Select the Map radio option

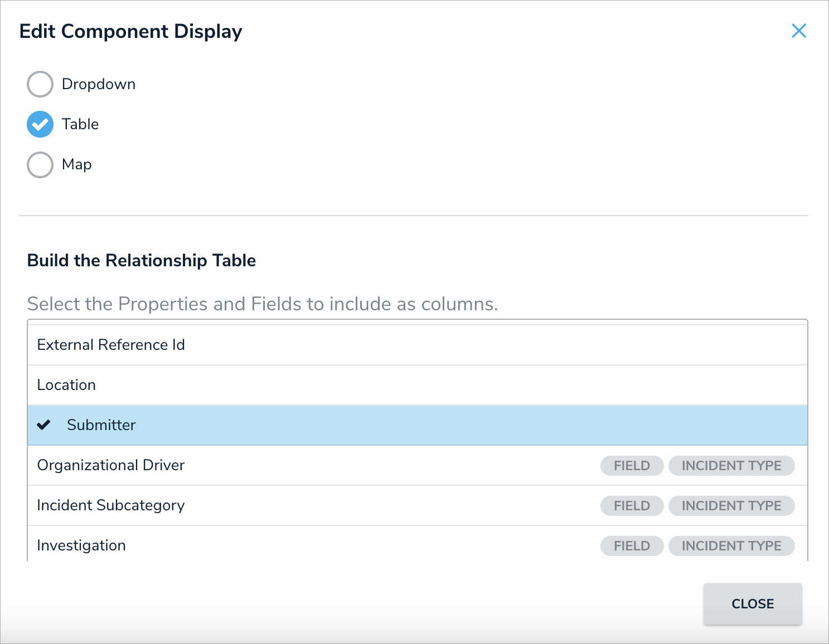point(40,165)
